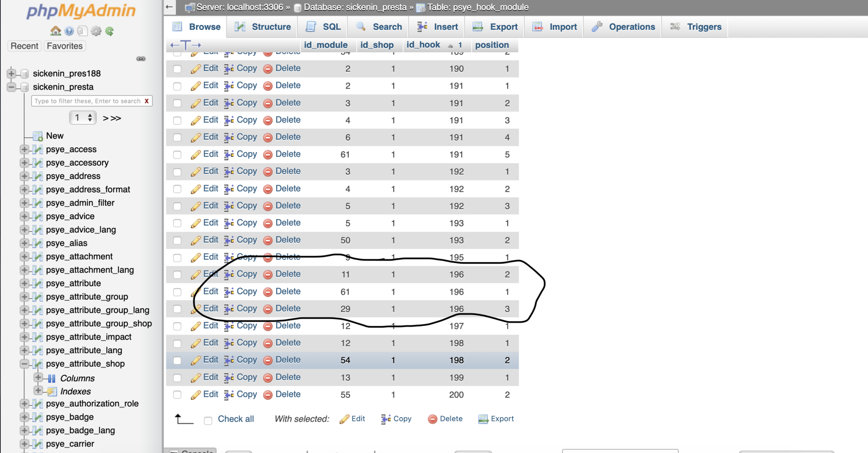Click bottom 'With selected' Delete icon
This screenshot has width=868, height=453.
coord(433,419)
